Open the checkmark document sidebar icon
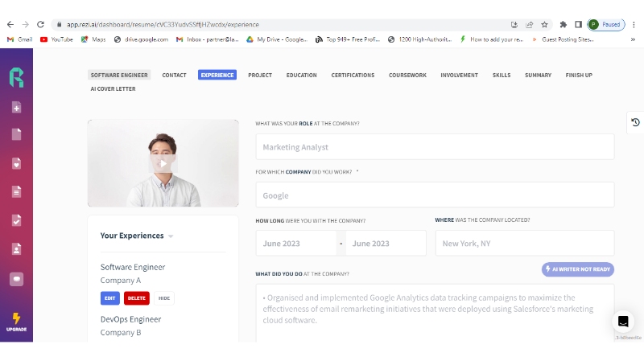 [x=16, y=220]
